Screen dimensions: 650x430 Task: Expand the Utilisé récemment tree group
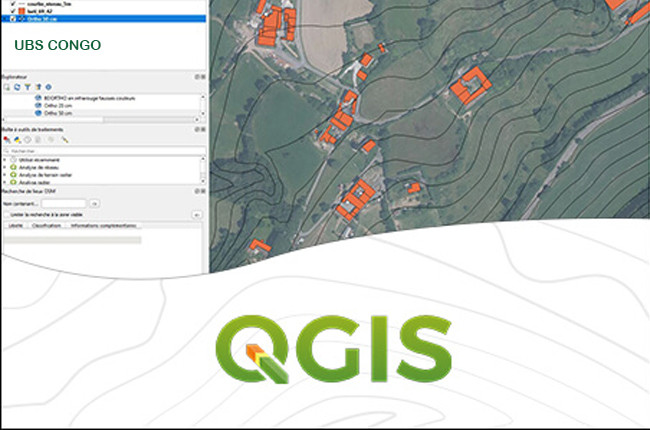(x=6, y=160)
